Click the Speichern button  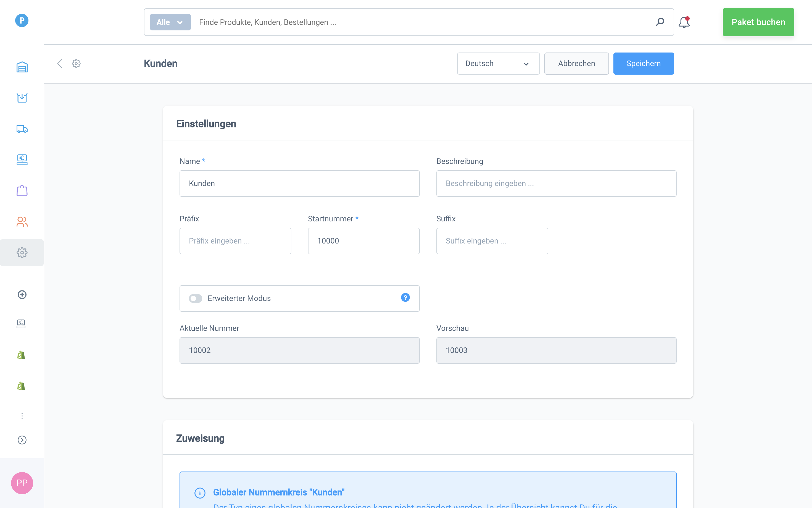tap(643, 64)
